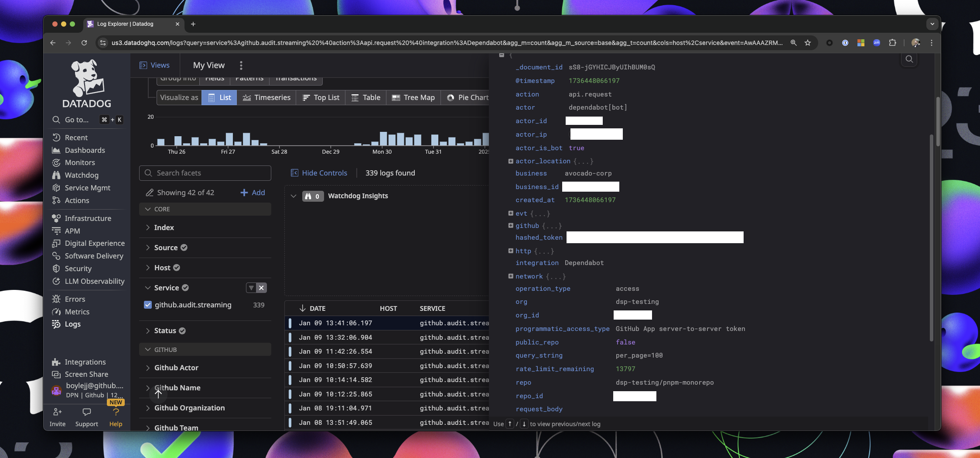Open Watchdog binoculars sidebar item
Viewport: 980px width, 458px height.
[75, 175]
